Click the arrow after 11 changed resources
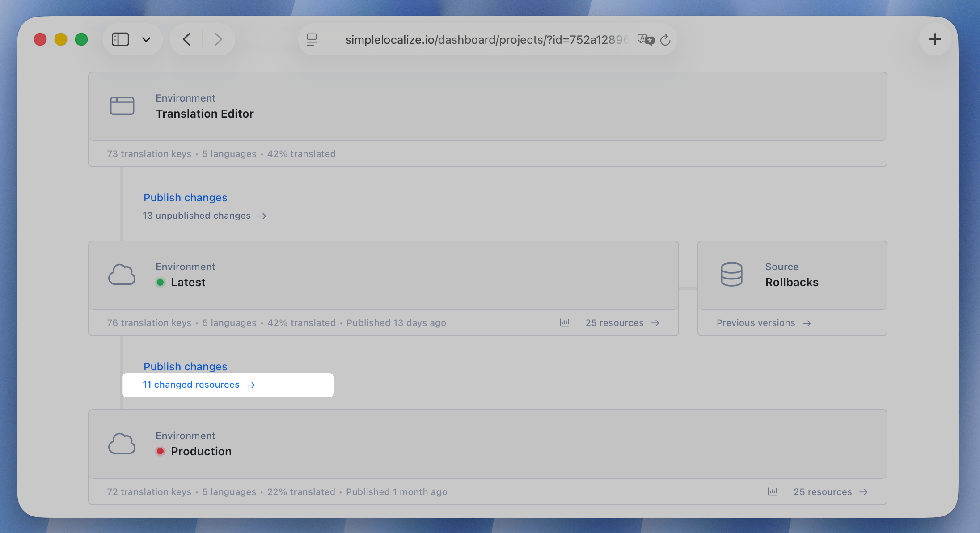This screenshot has width=980, height=533. pyautogui.click(x=251, y=385)
